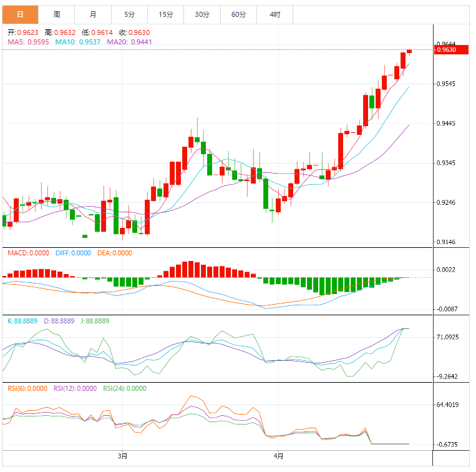Select the MA20 moving average label
This screenshot has height=472, width=476.
(x=129, y=42)
